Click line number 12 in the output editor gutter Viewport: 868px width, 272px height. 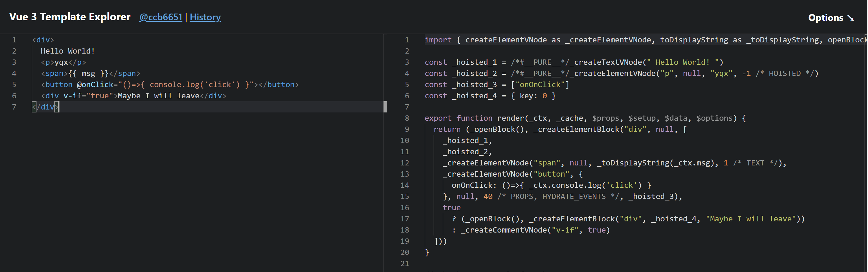405,163
